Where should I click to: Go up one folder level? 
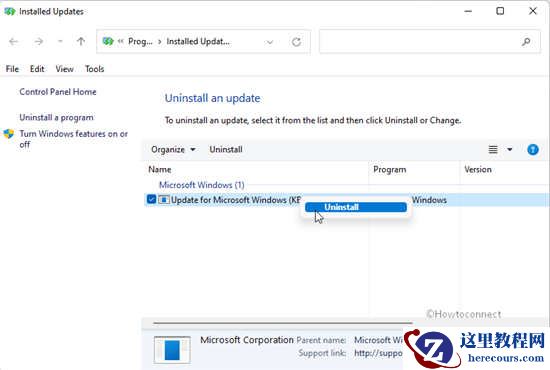point(81,42)
